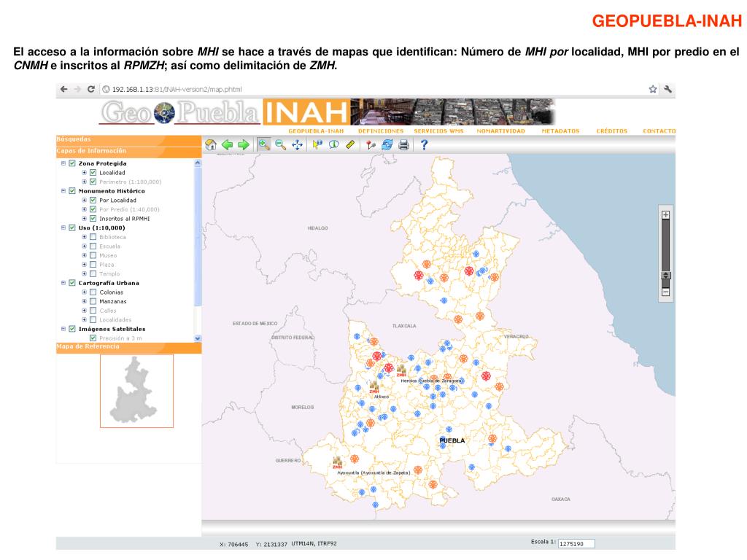Enable Biblioteca layer checkbox
This screenshot has width=747, height=560.
tap(93, 237)
